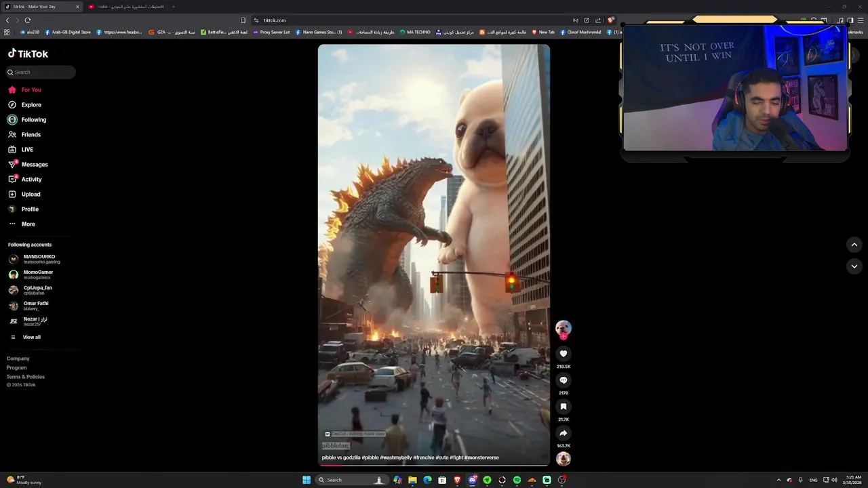The width and height of the screenshot is (868, 488).
Task: Open the pibblefan_ creator username
Action: pos(335,446)
